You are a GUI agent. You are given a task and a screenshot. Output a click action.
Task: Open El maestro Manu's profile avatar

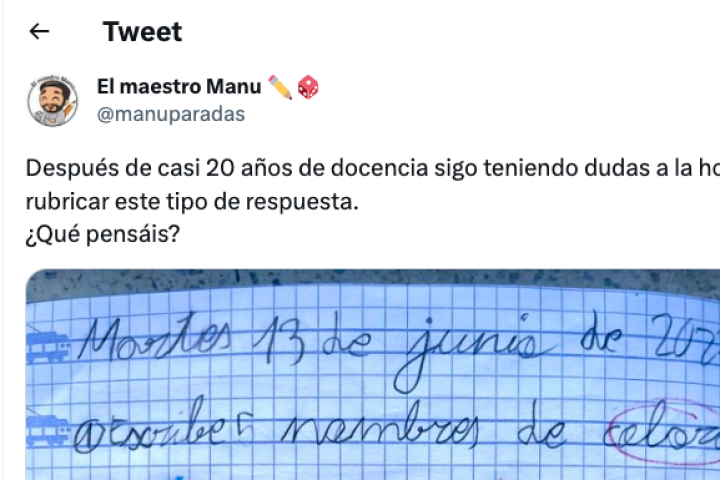tap(52, 100)
